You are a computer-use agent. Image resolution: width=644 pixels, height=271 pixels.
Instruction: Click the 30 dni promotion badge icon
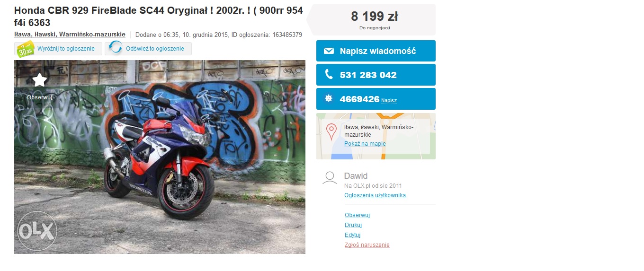[x=24, y=49]
